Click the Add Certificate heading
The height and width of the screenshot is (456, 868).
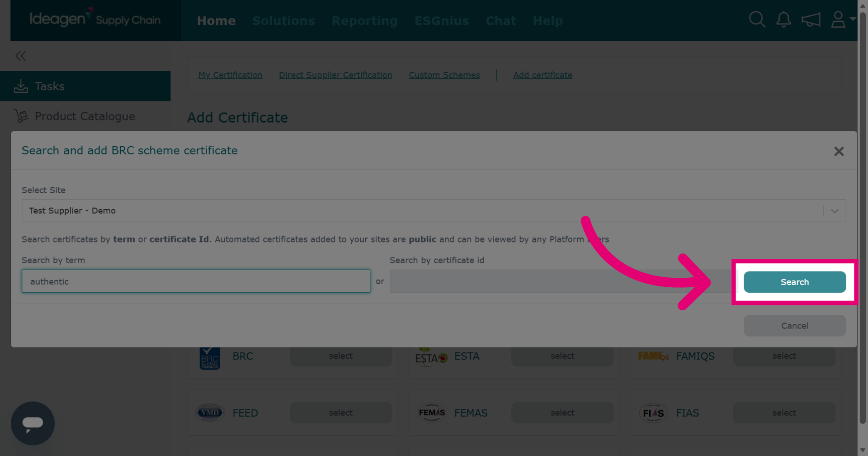coord(237,118)
